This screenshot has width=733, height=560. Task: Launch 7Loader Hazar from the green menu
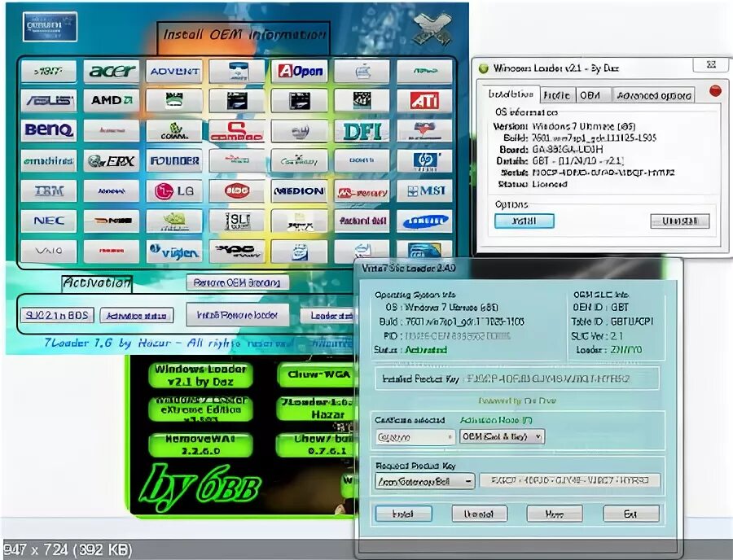318,409
